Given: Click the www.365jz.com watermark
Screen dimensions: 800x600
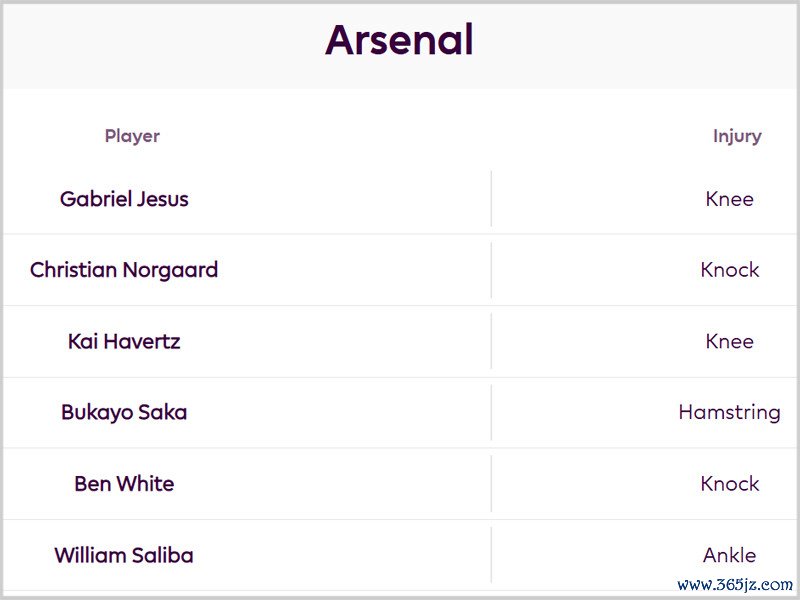Looking at the screenshot, I should pyautogui.click(x=734, y=585).
